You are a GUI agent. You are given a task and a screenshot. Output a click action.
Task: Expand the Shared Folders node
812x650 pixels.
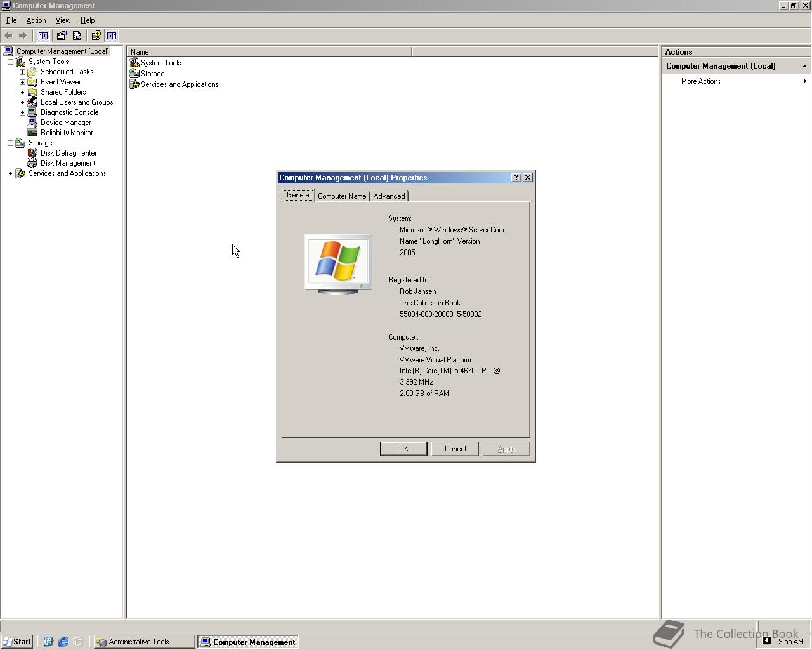(22, 92)
